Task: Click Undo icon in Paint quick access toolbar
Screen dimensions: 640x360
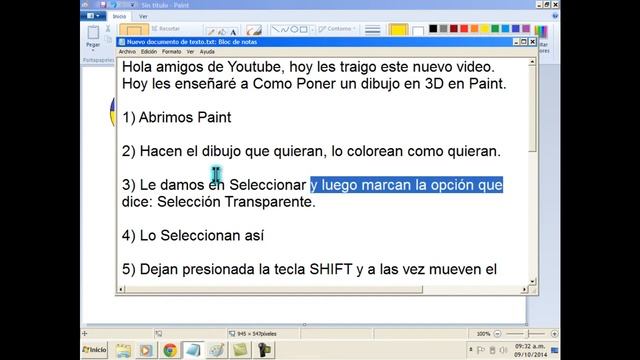Action: [x=113, y=5]
